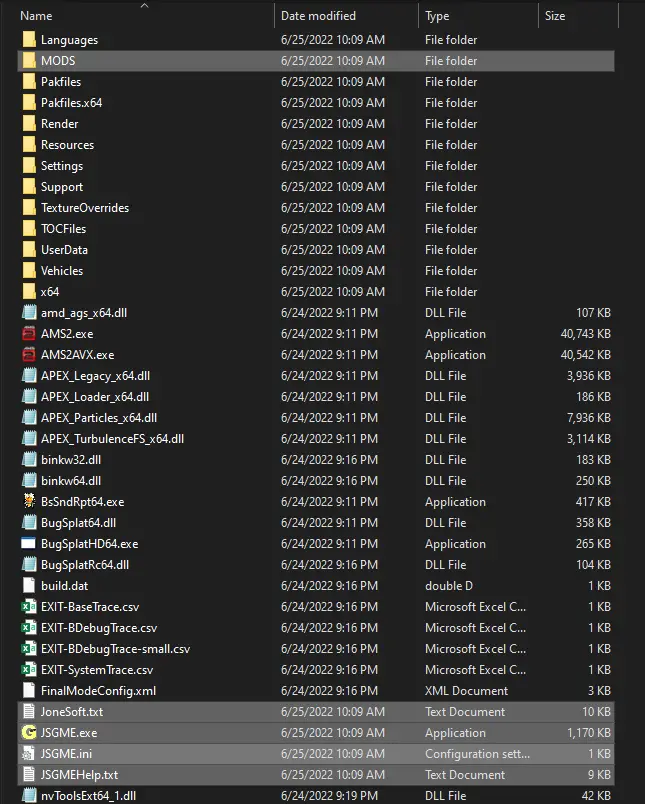Click the 6/24/2022 9:19 PM date

point(329,796)
